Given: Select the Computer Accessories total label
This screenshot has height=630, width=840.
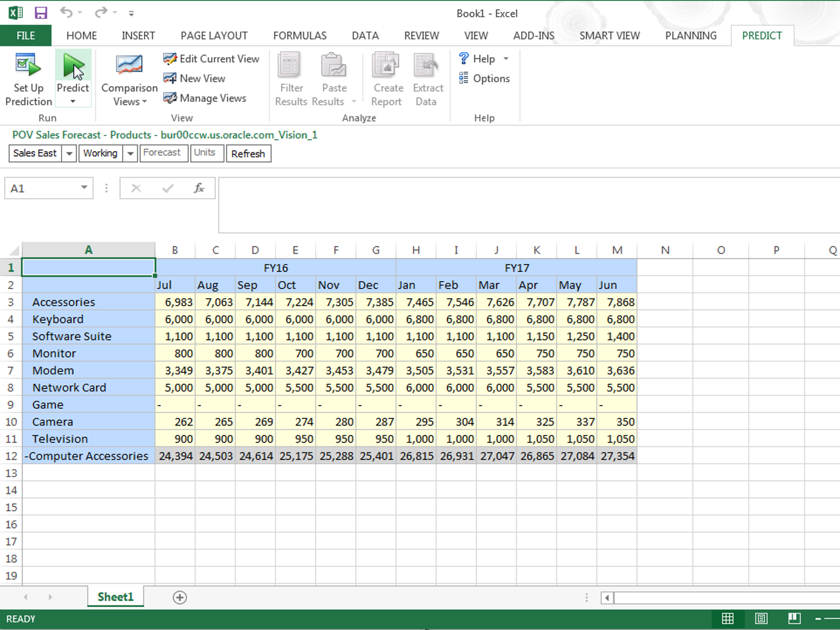Looking at the screenshot, I should pyautogui.click(x=88, y=456).
